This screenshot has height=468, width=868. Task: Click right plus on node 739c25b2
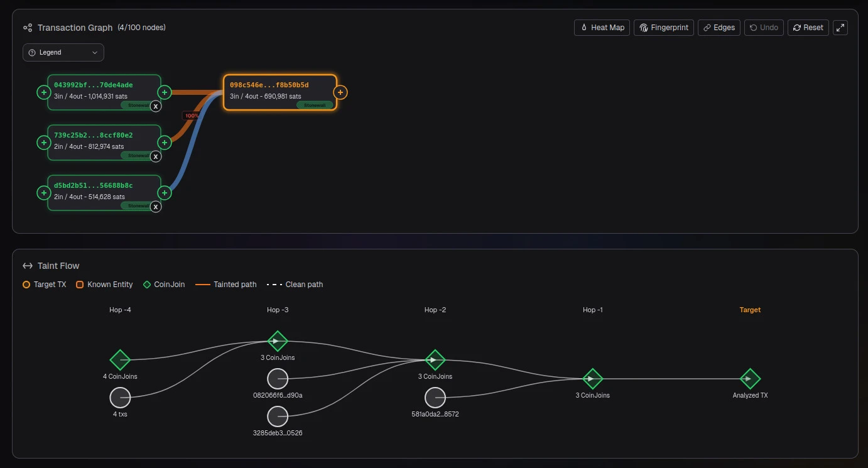(x=164, y=143)
